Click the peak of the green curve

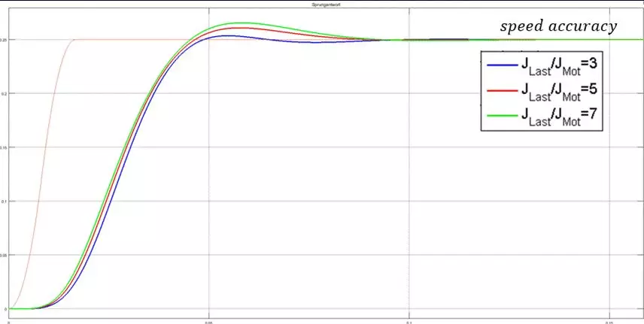pos(240,23)
